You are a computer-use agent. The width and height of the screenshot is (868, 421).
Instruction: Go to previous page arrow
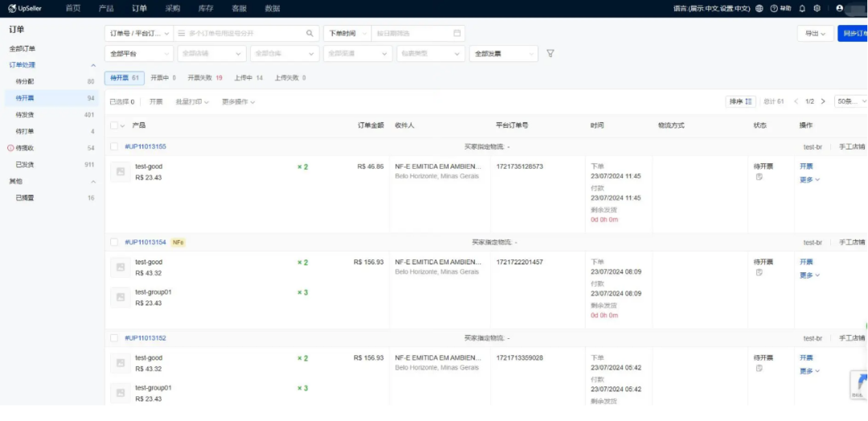click(796, 101)
